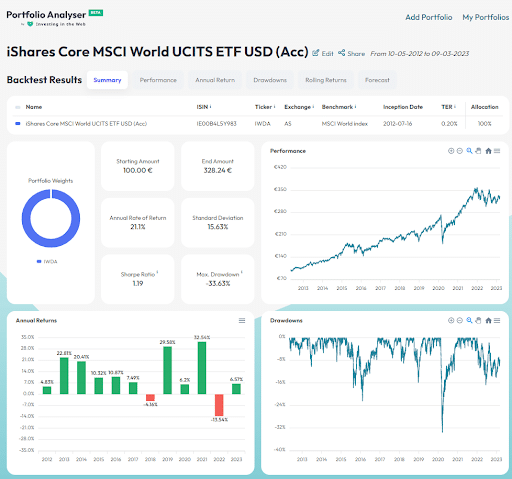
Task: Click exchange value AS in table
Action: click(288, 124)
